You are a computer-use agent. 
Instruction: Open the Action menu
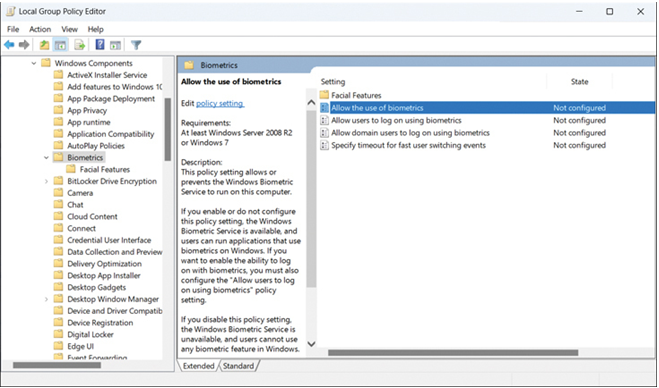click(40, 29)
